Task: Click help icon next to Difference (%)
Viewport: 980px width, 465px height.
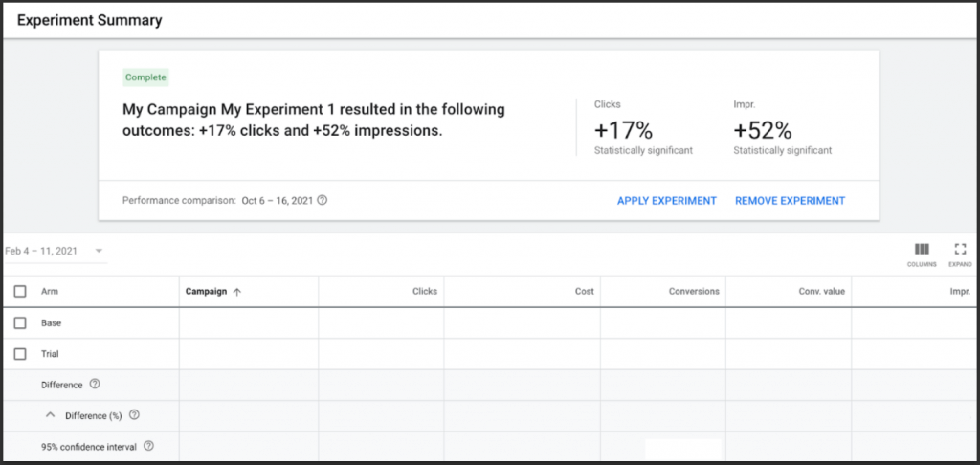Action: click(134, 415)
